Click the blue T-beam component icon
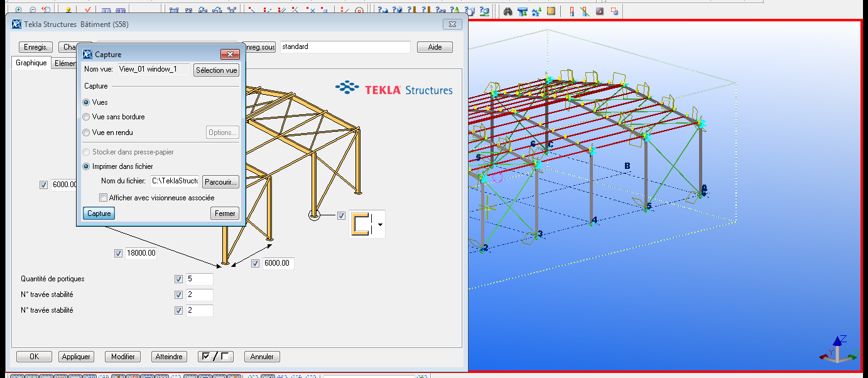868x378 pixels. [x=523, y=11]
